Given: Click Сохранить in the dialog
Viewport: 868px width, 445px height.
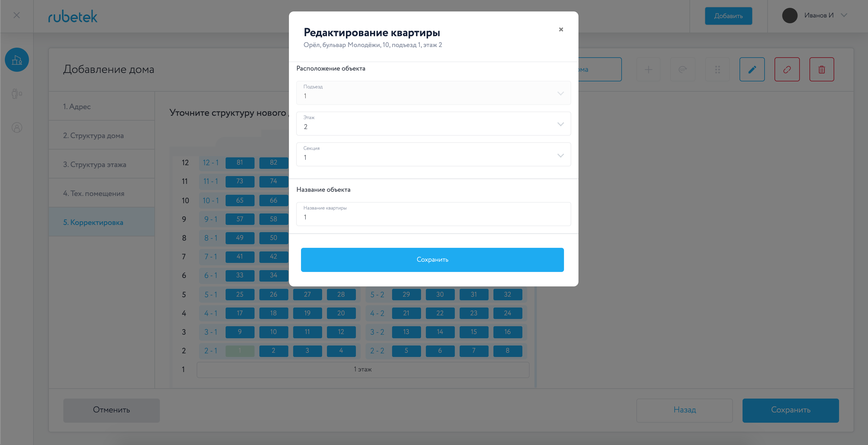Looking at the screenshot, I should pyautogui.click(x=432, y=260).
